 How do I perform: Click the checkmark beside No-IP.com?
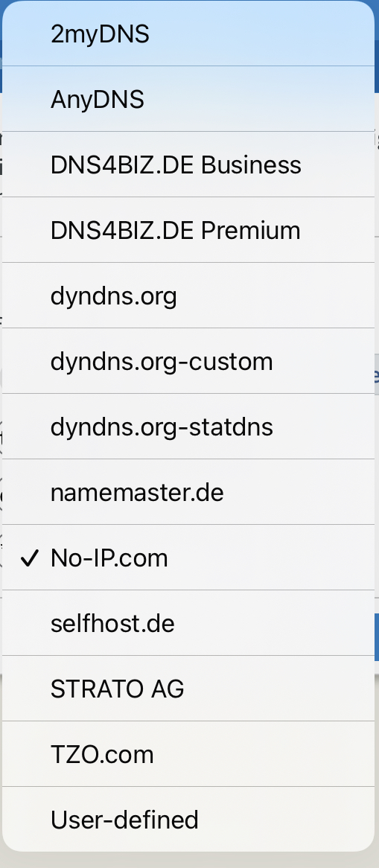click(29, 558)
